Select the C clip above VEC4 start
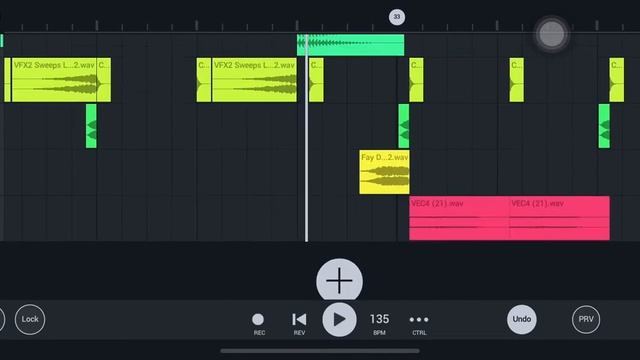The height and width of the screenshot is (360, 640). pos(416,80)
